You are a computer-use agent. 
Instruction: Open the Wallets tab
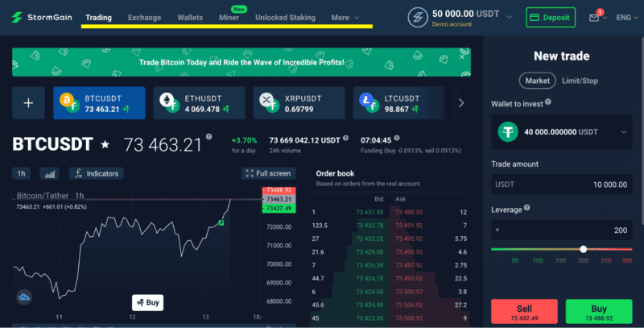190,18
